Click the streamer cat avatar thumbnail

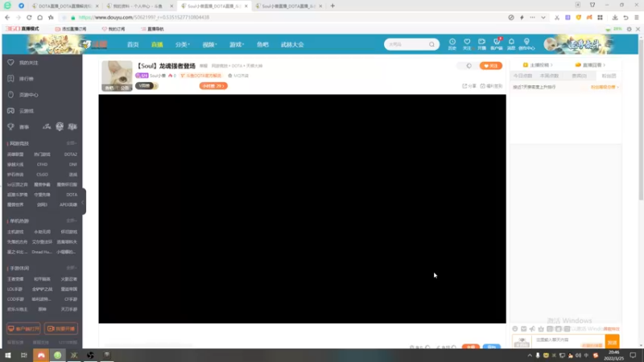117,76
